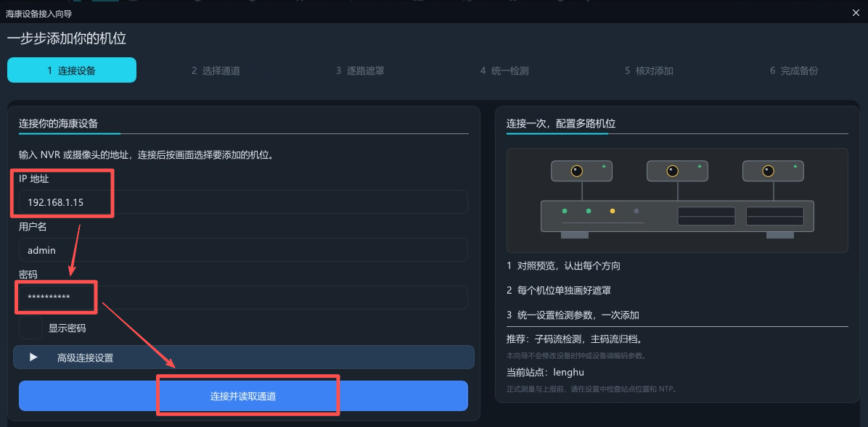Image resolution: width=868 pixels, height=427 pixels.
Task: Select step 1 连接设备 tab
Action: [x=71, y=70]
